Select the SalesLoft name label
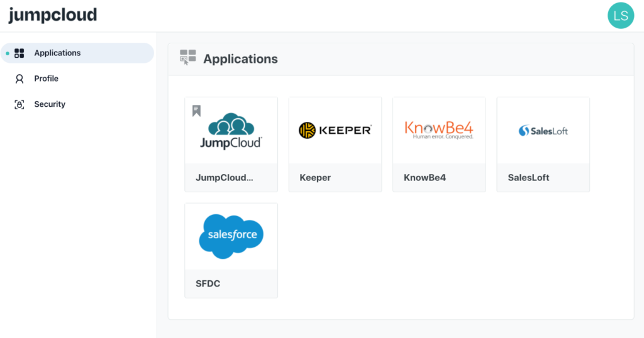This screenshot has height=338, width=644. pos(528,178)
